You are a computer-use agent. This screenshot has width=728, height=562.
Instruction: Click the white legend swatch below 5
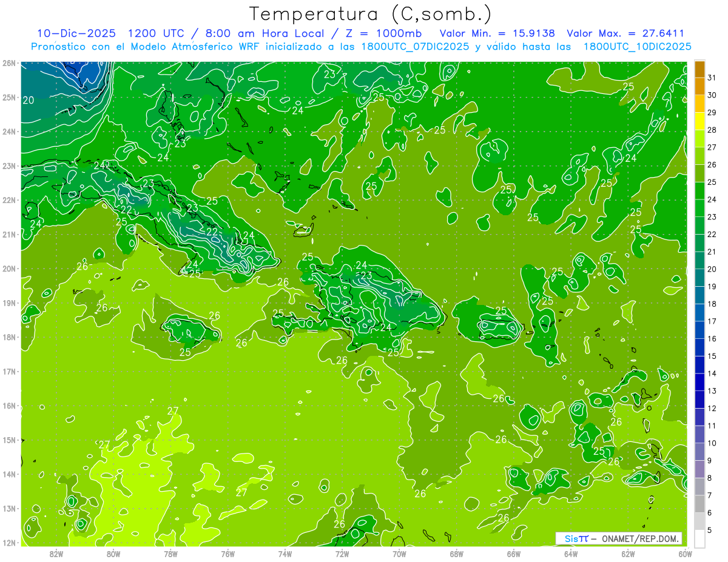click(699, 539)
